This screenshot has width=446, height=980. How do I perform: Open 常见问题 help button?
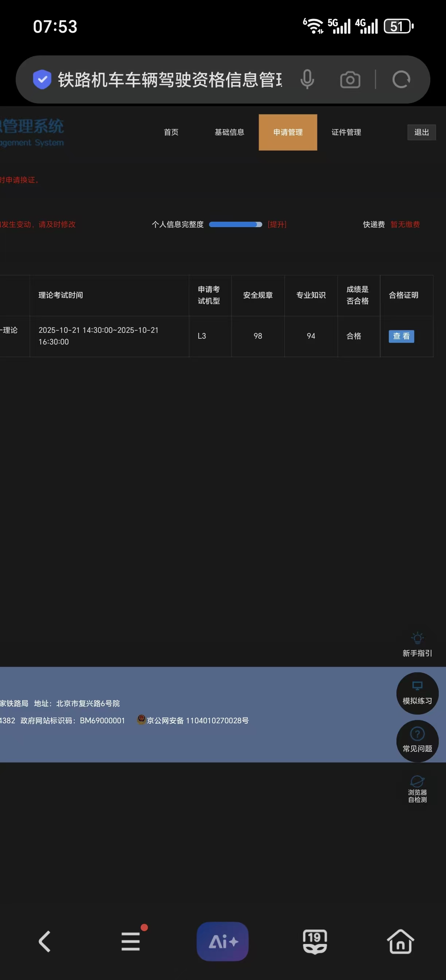coord(417,741)
